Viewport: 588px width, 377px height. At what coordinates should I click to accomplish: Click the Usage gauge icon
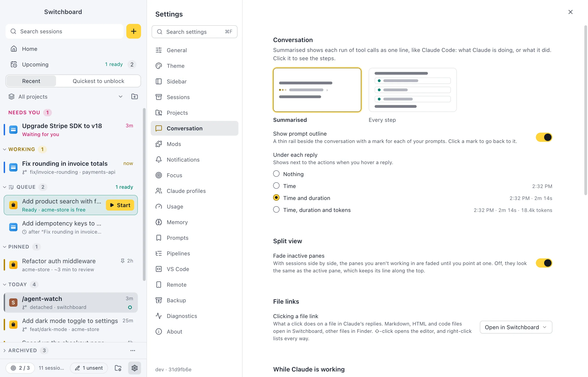coord(159,206)
